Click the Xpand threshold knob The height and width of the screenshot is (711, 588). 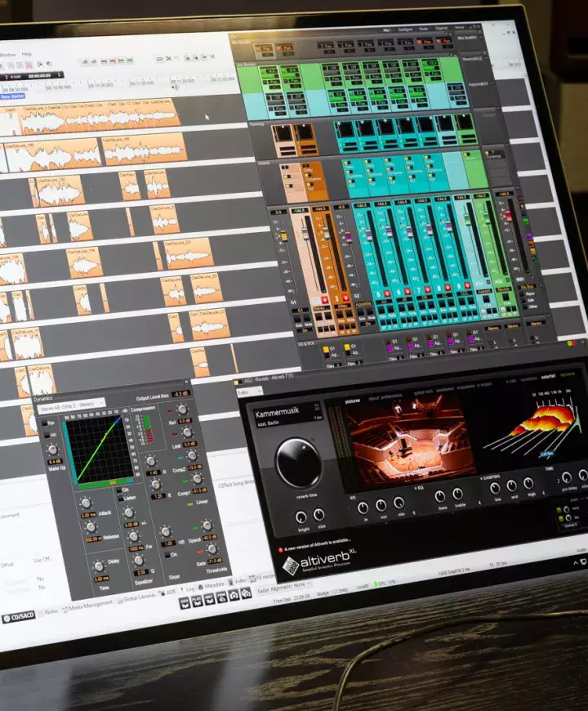207,525
